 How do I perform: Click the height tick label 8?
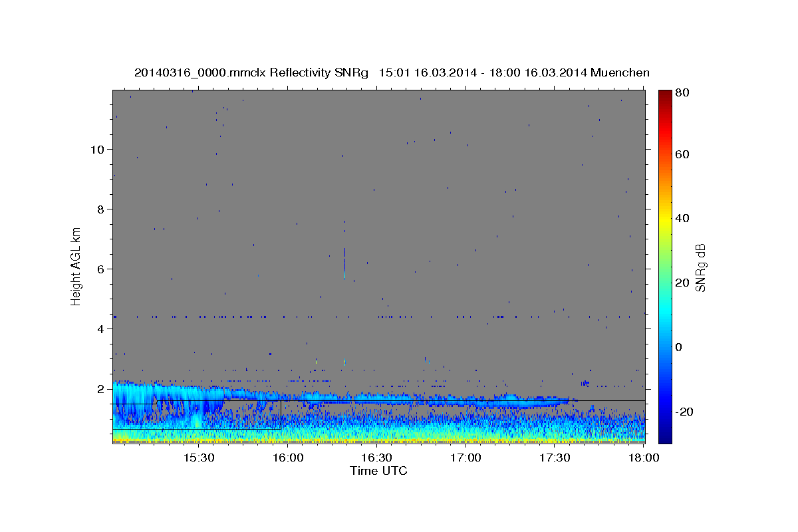point(102,209)
